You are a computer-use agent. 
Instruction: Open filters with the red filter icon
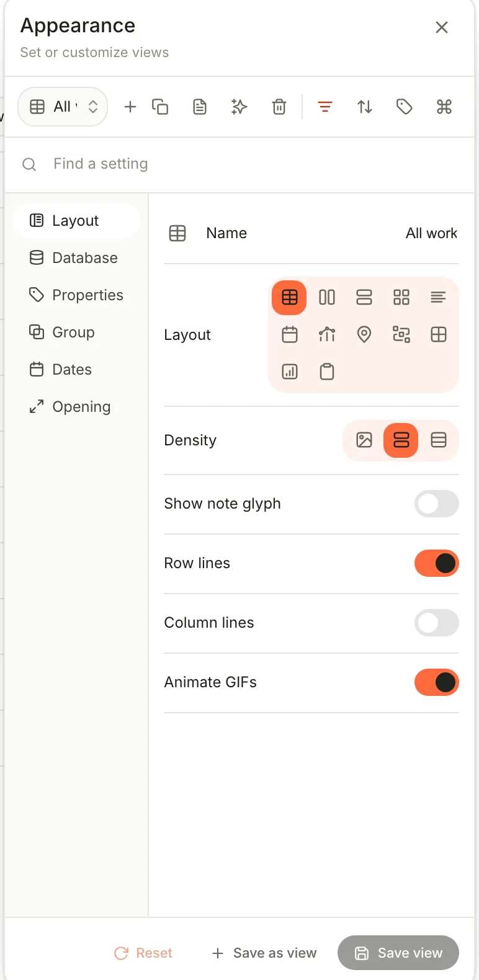tap(325, 107)
